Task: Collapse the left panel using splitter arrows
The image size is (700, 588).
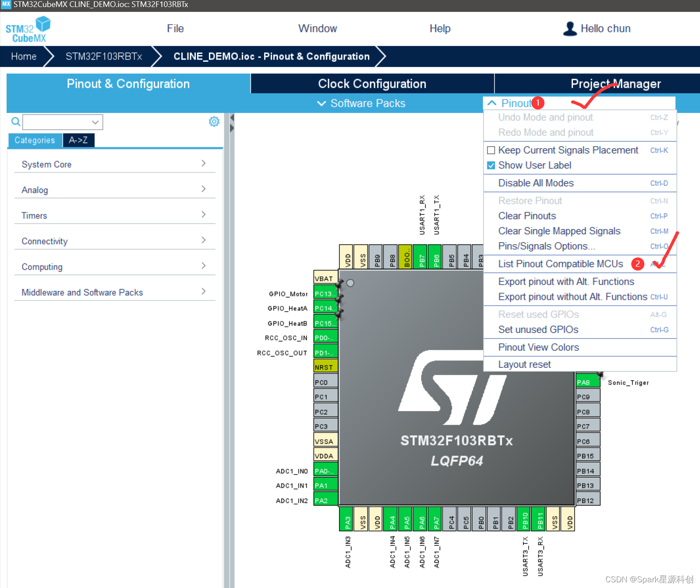Action: 232,123
